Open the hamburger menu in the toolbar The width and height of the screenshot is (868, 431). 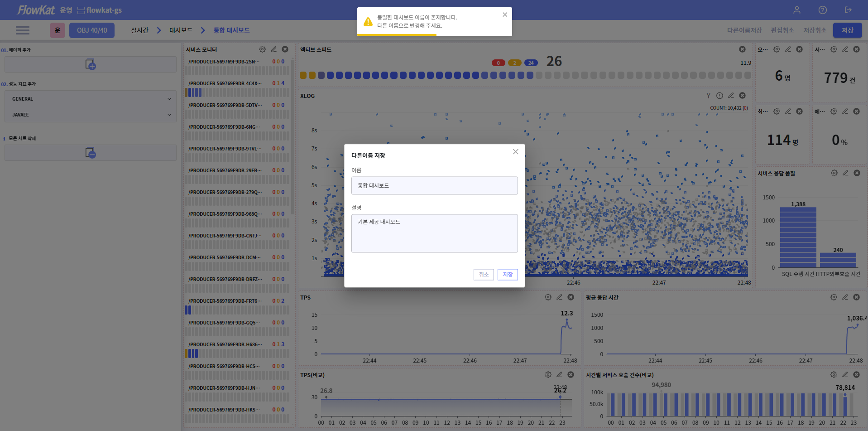(x=23, y=30)
